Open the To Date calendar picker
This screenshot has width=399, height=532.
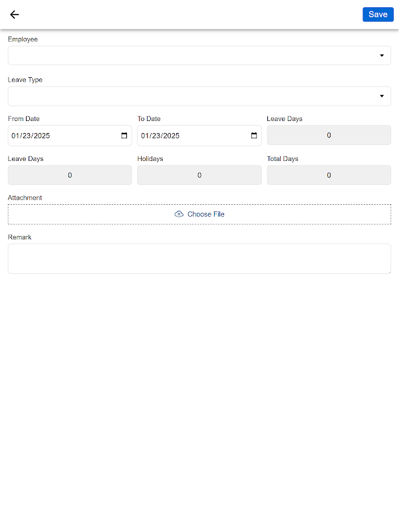tap(254, 136)
